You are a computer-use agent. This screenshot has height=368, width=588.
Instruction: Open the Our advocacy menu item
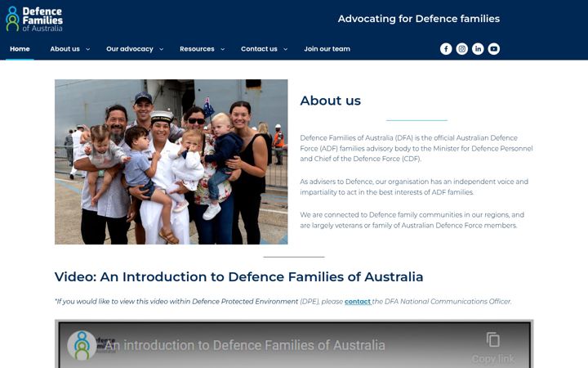coord(129,49)
